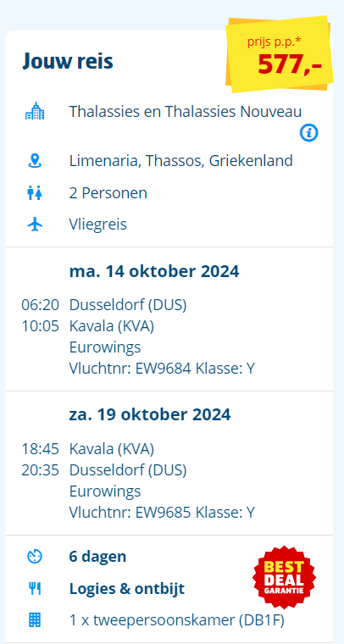Select hotel name Thalassies en Thalassies Nouveau
344x644 pixels.
[x=186, y=111]
